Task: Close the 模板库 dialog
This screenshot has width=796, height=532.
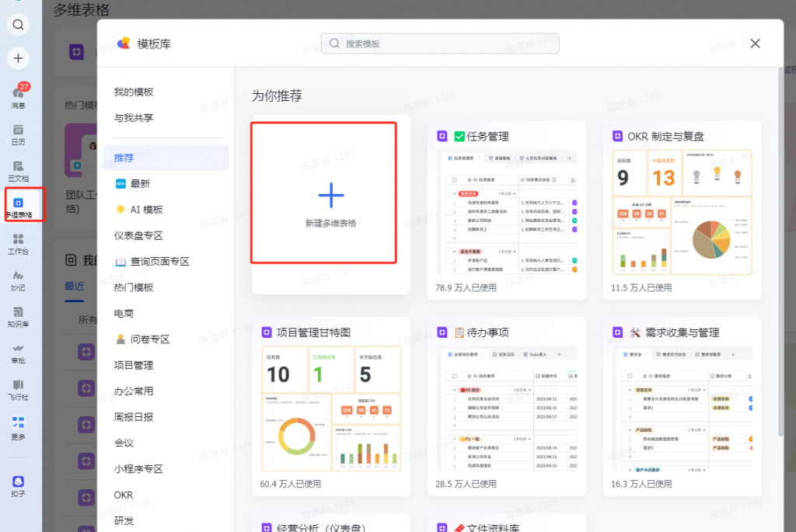Action: 755,43
